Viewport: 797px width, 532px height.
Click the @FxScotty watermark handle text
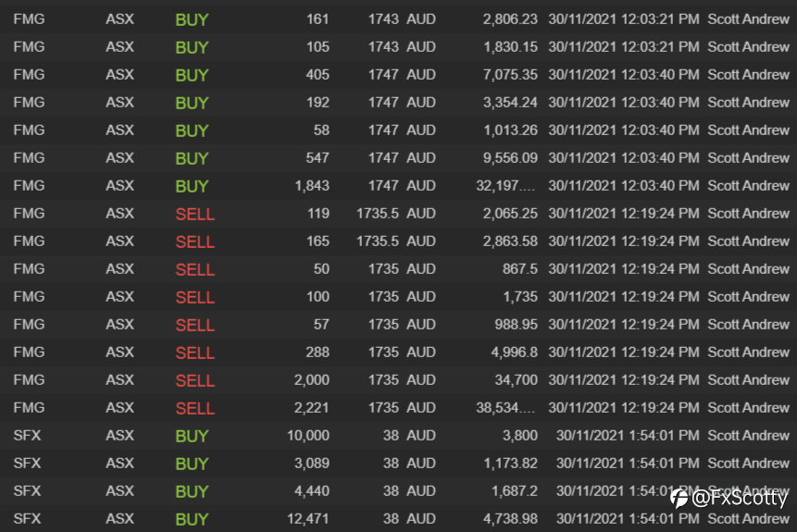pyautogui.click(x=739, y=499)
